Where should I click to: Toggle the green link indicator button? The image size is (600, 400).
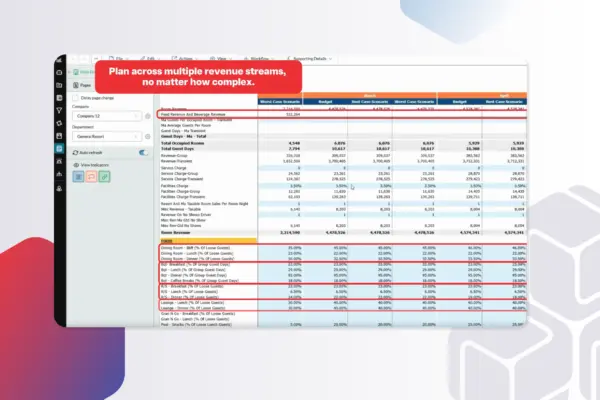tap(104, 176)
